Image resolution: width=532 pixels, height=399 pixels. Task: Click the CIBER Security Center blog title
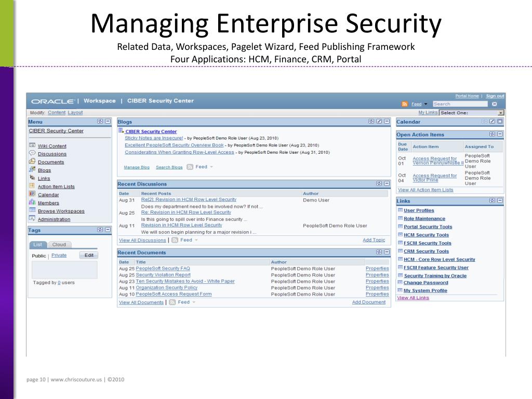click(151, 131)
